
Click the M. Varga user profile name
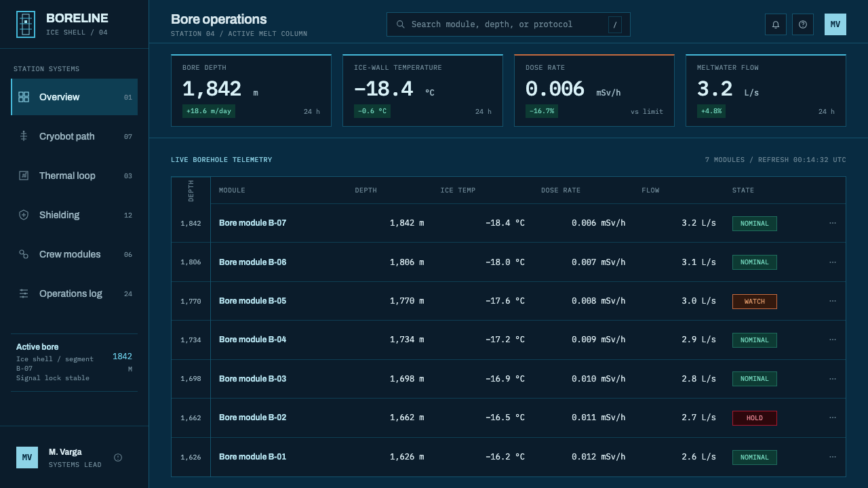point(65,452)
